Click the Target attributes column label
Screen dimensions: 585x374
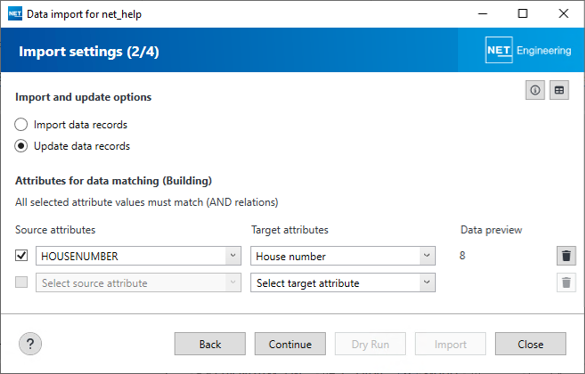tap(290, 230)
